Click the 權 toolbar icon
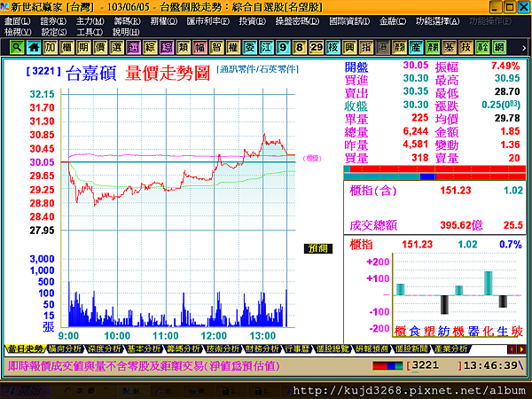 pos(233,47)
